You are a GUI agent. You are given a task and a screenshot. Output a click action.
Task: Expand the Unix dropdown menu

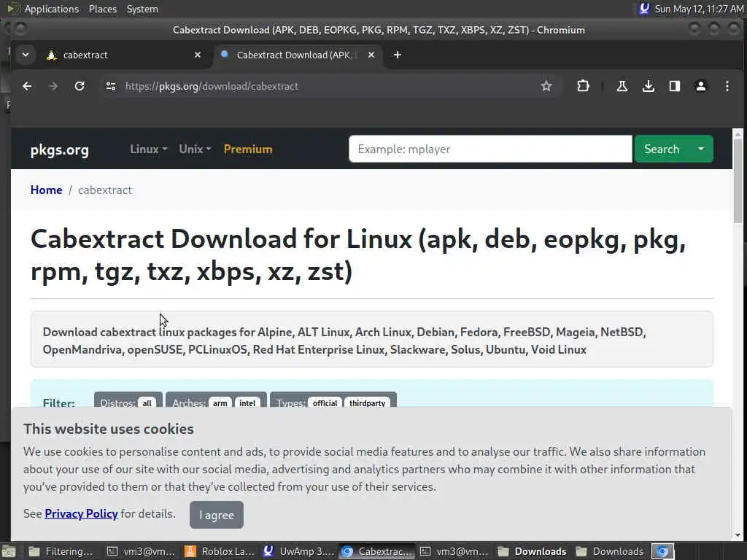195,149
